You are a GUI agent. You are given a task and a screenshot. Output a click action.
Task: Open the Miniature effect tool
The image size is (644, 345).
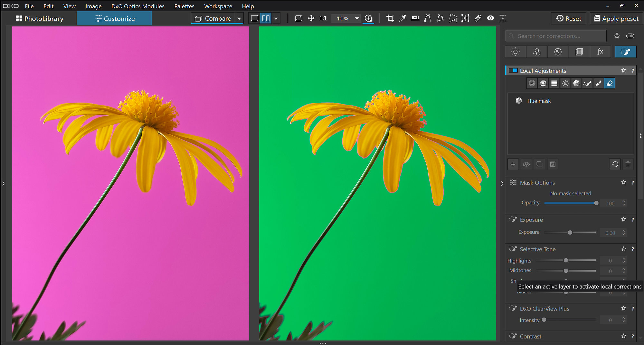(503, 18)
